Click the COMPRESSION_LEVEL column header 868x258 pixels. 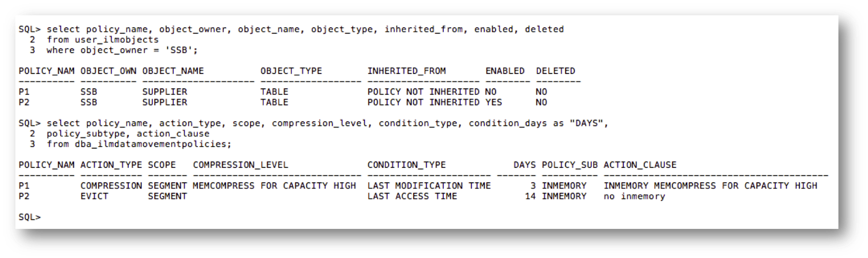pyautogui.click(x=240, y=165)
